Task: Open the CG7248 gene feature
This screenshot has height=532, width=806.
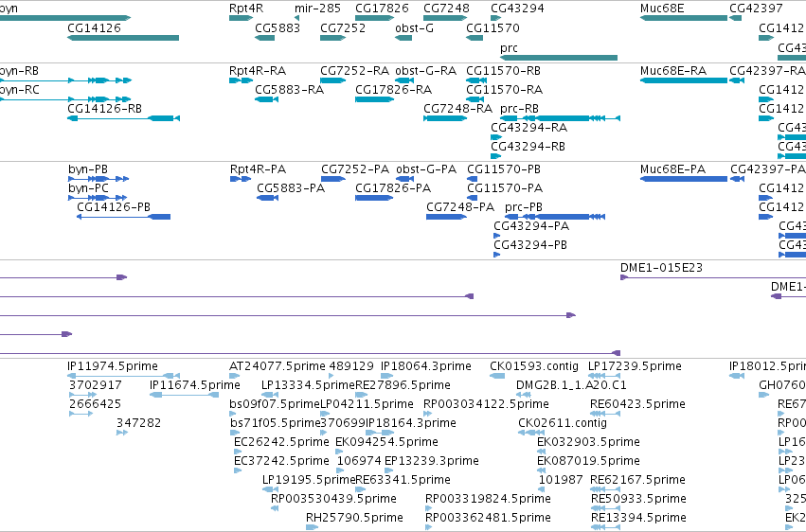Action: [x=444, y=18]
